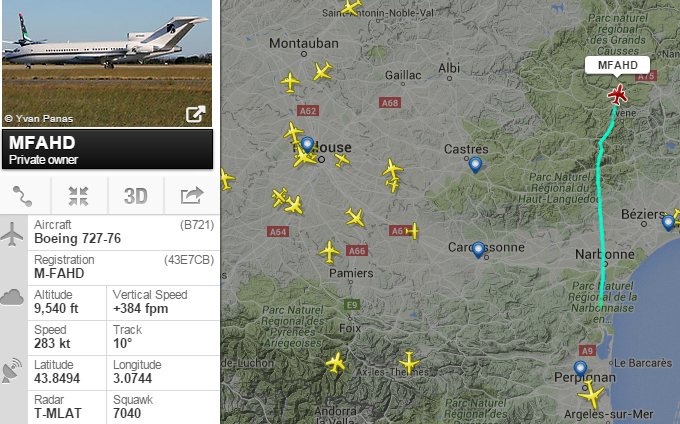
Task: Open the aircraft photo external link icon
Action: (x=196, y=114)
